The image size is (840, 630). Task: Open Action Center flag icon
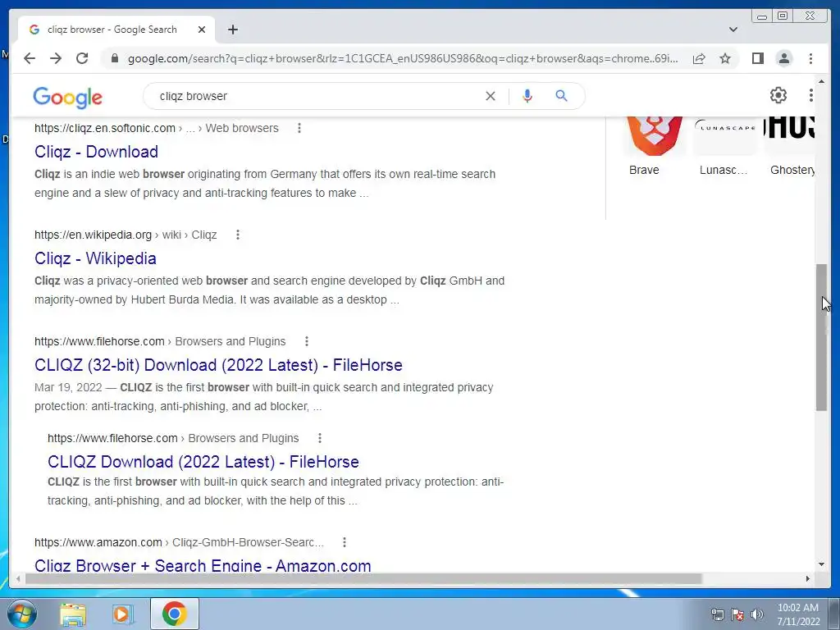(737, 614)
